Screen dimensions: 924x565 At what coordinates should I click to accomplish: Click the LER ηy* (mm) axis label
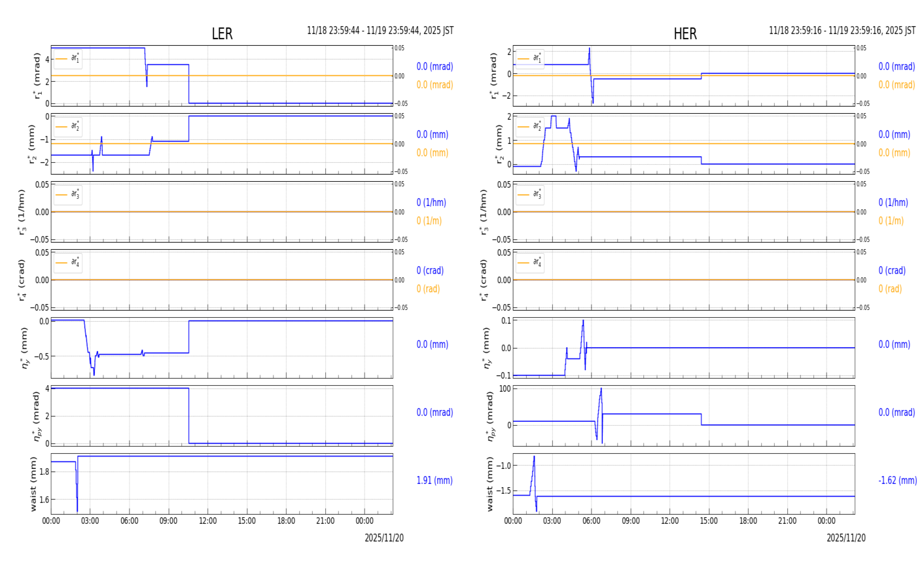(25, 348)
